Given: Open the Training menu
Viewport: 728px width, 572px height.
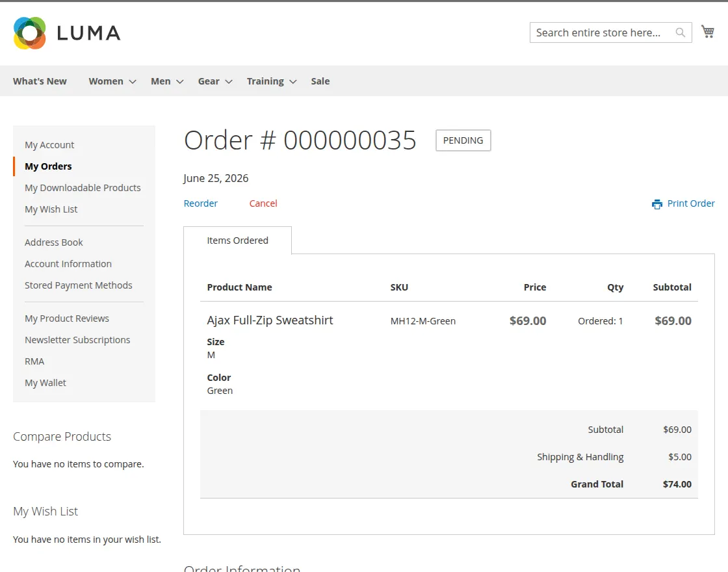Looking at the screenshot, I should (265, 81).
